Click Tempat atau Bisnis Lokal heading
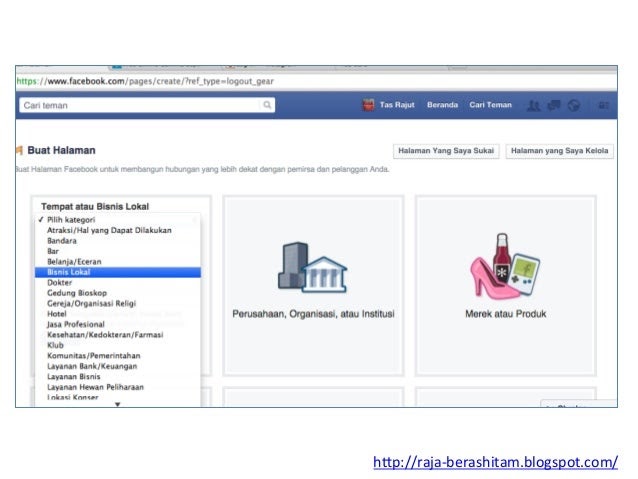638x479 pixels. tap(95, 206)
